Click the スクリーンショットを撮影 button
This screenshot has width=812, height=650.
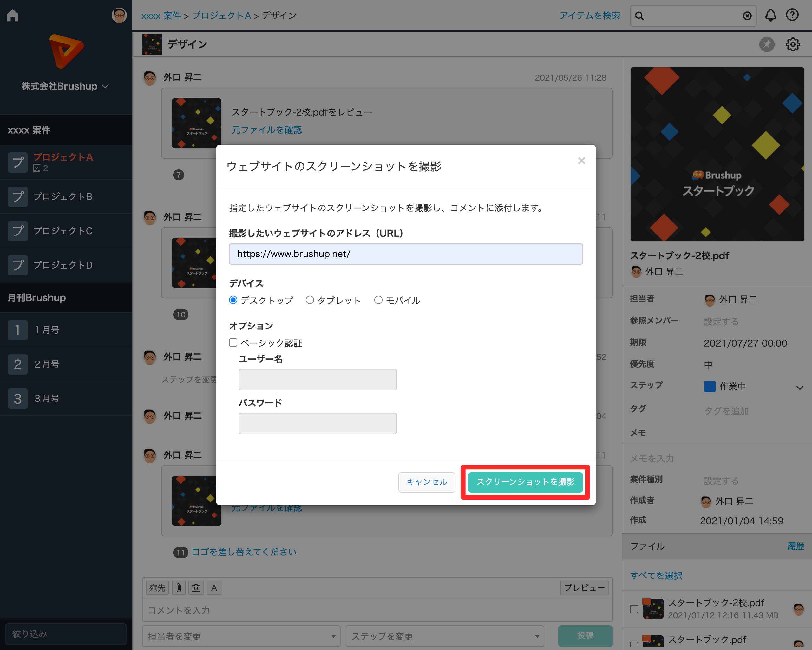tap(525, 482)
